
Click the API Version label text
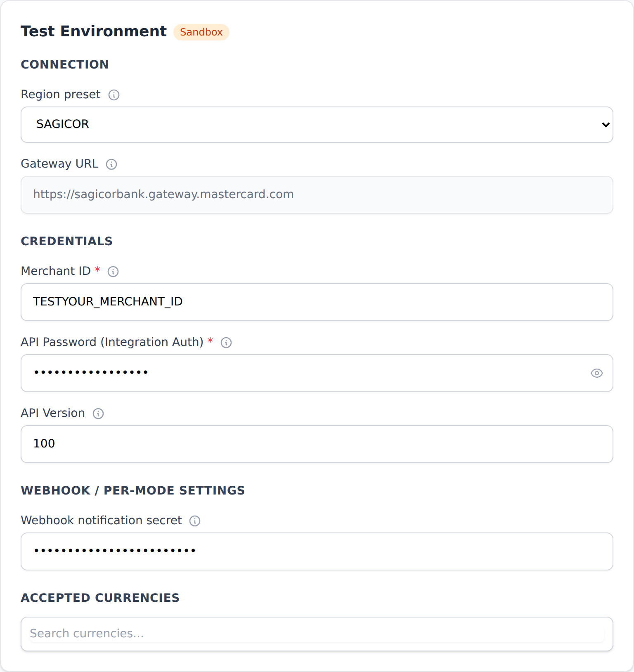pos(53,413)
